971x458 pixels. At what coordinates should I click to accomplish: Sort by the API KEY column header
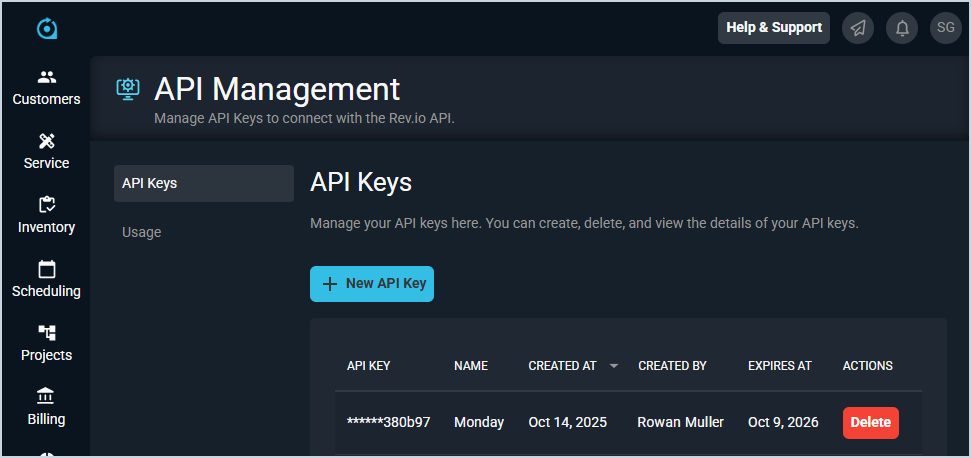click(368, 366)
